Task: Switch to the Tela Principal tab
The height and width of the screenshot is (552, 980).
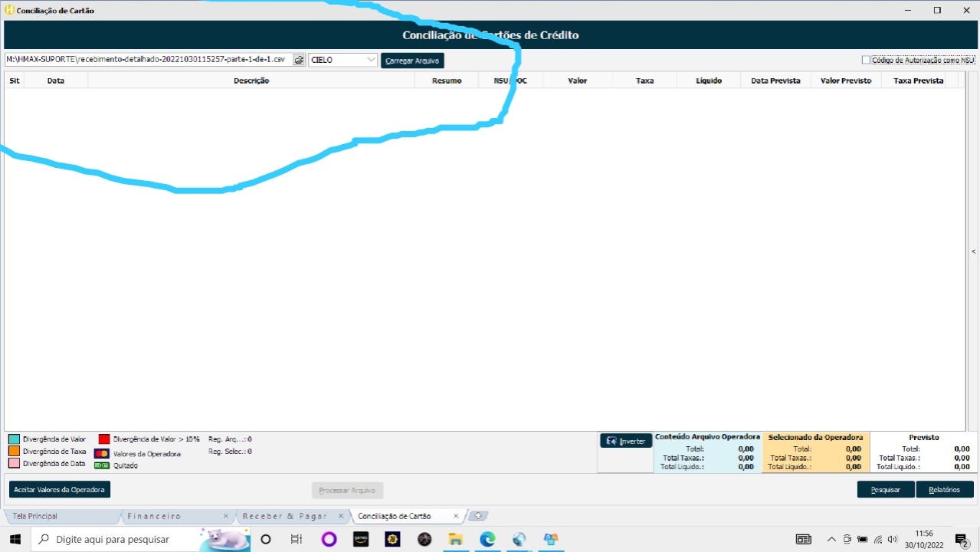Action: [35, 516]
